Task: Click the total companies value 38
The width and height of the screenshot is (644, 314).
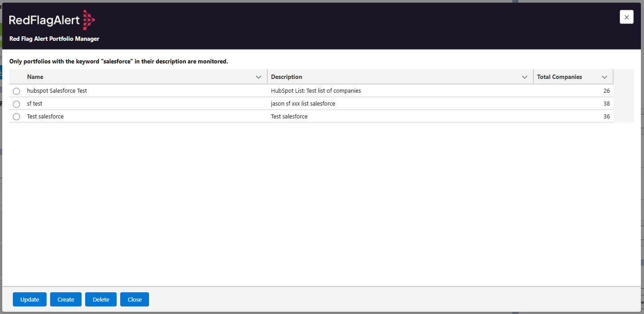Action: pyautogui.click(x=606, y=103)
